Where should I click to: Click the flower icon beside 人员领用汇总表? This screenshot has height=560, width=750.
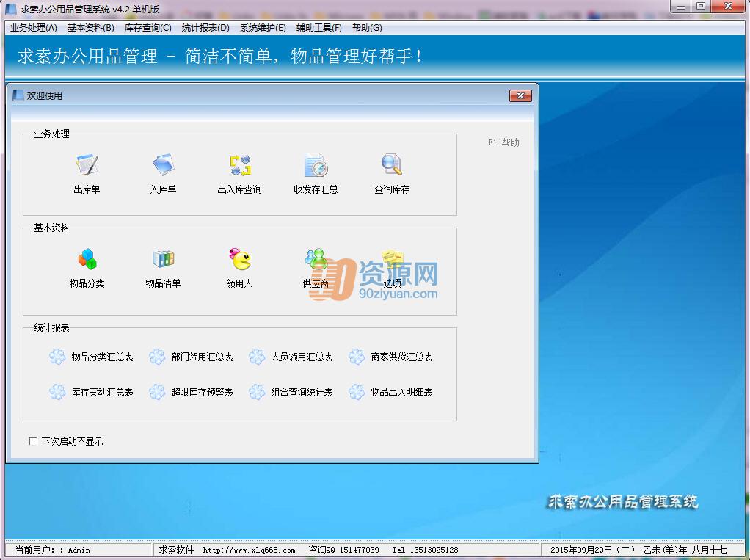coord(257,357)
